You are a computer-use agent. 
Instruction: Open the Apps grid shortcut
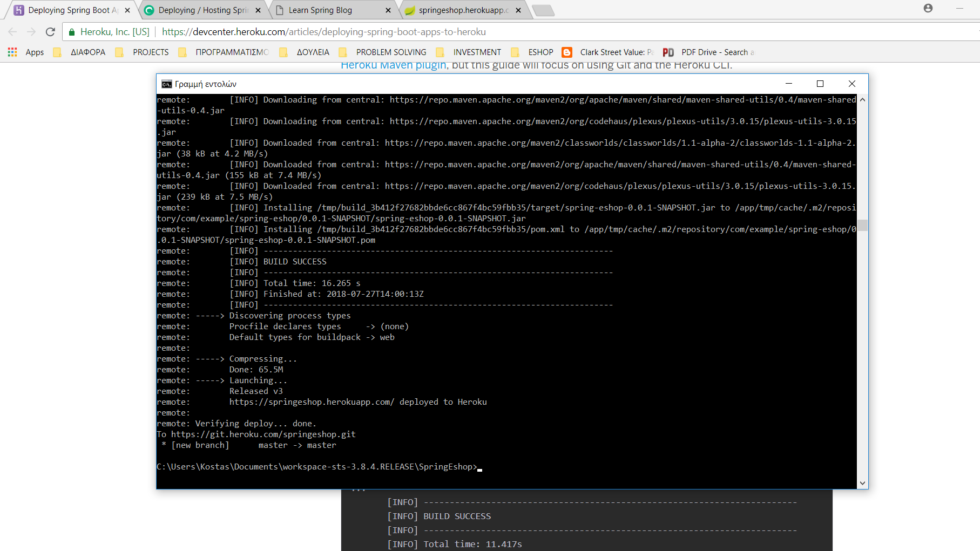[26, 52]
